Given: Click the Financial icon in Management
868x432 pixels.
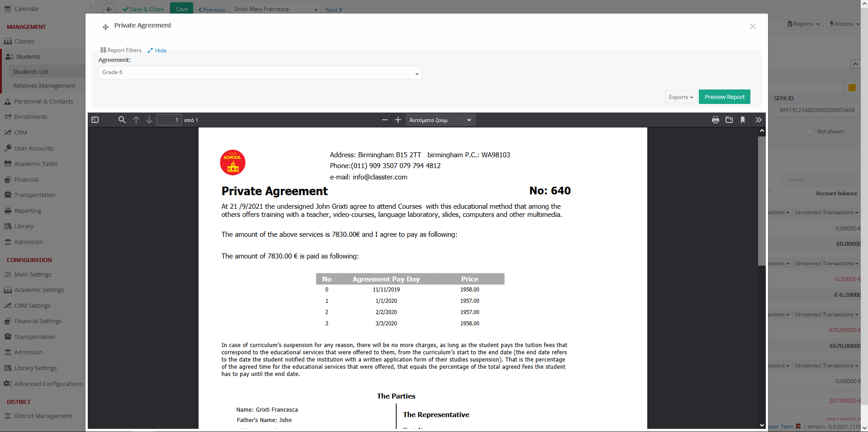Looking at the screenshot, I should (8, 179).
